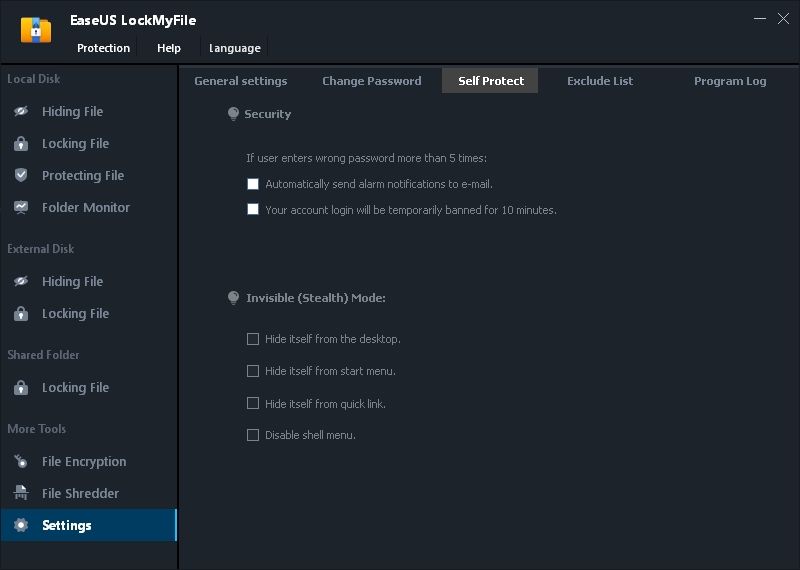
Task: Check Hide itself from quick link
Action: [253, 404]
